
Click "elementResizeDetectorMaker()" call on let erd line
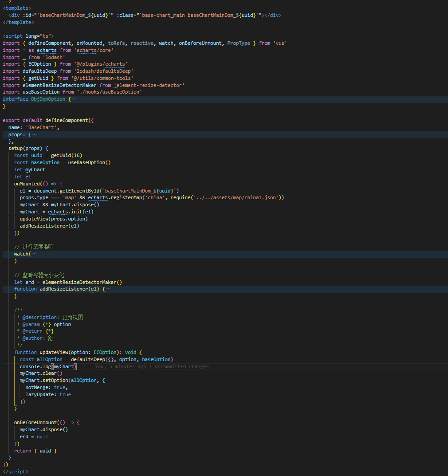(82, 282)
